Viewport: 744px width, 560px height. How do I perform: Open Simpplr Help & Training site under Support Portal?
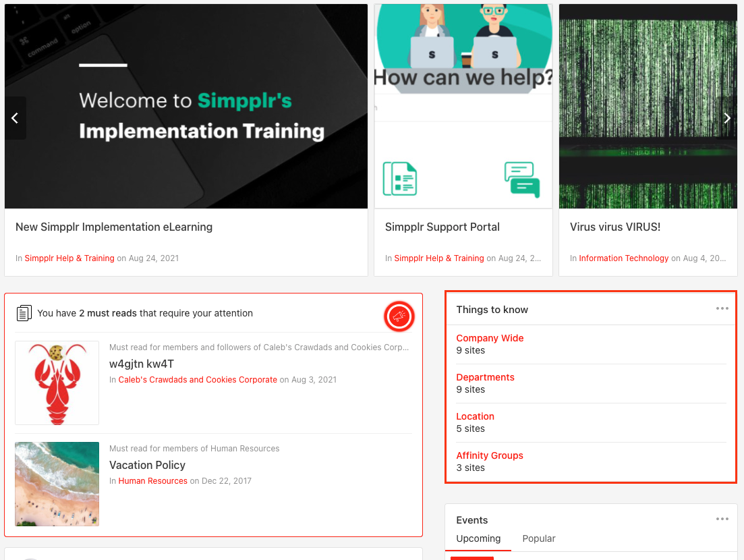click(x=439, y=258)
